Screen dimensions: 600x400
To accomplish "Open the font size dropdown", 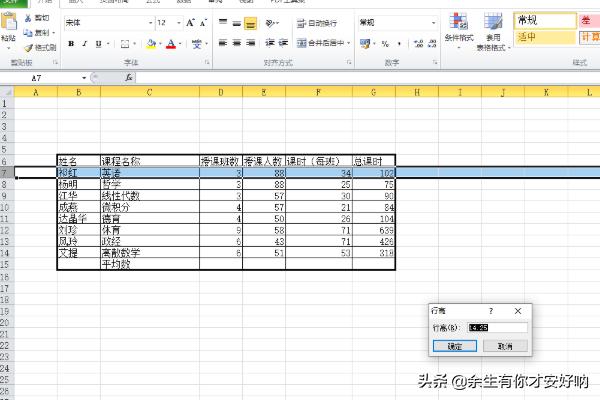I will tap(179, 23).
